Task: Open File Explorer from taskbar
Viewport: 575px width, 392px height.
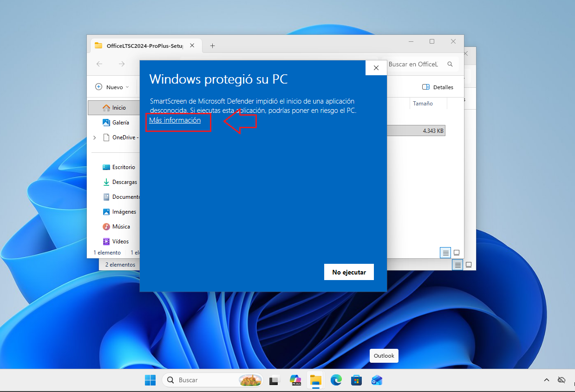Action: pyautogui.click(x=316, y=380)
